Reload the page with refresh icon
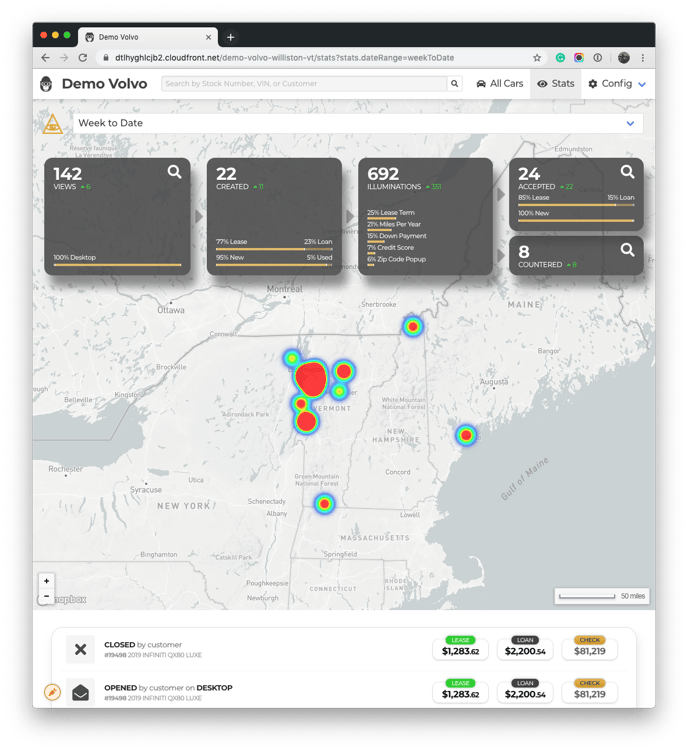 click(83, 58)
